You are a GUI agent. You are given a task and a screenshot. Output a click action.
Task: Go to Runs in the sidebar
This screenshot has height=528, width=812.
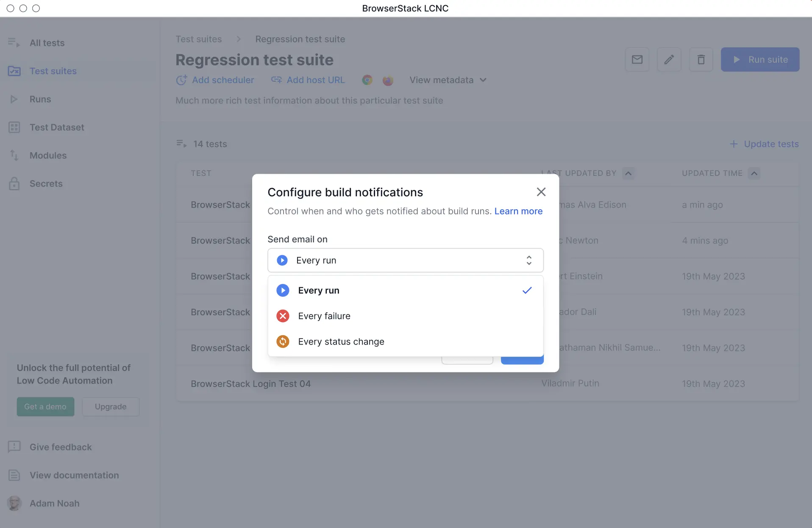(40, 99)
